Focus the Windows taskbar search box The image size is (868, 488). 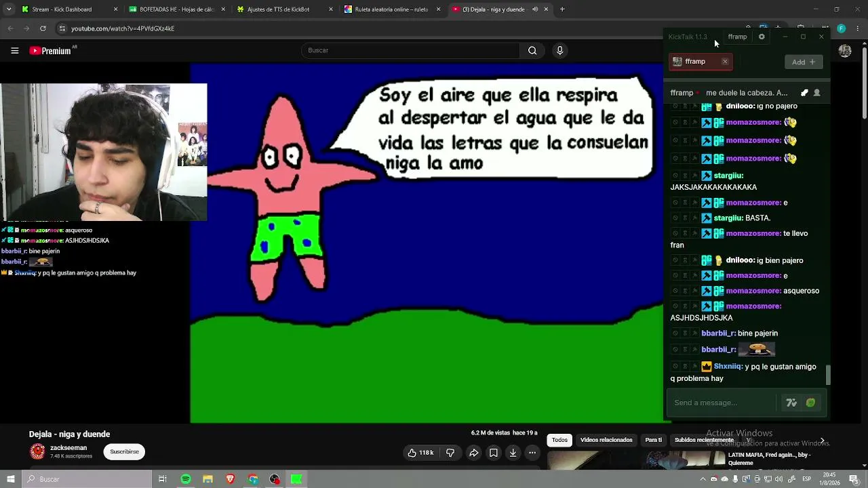87,479
